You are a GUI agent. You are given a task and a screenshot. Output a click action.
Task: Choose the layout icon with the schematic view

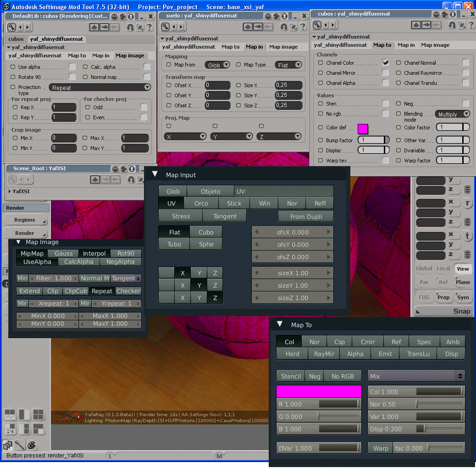click(x=10, y=429)
